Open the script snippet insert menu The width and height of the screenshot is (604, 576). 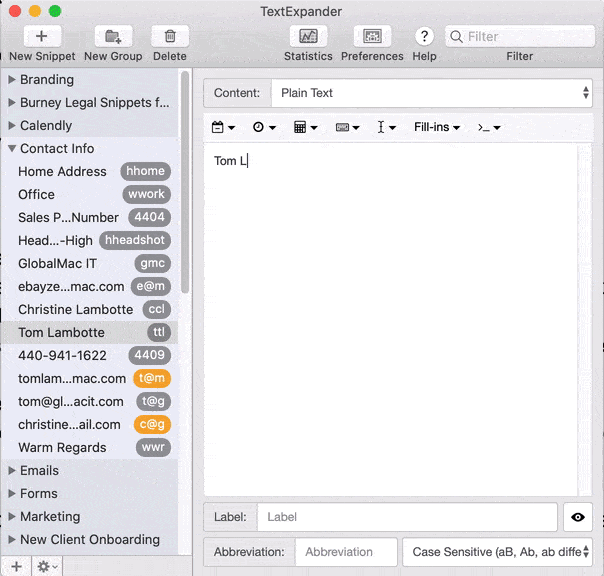pos(489,127)
